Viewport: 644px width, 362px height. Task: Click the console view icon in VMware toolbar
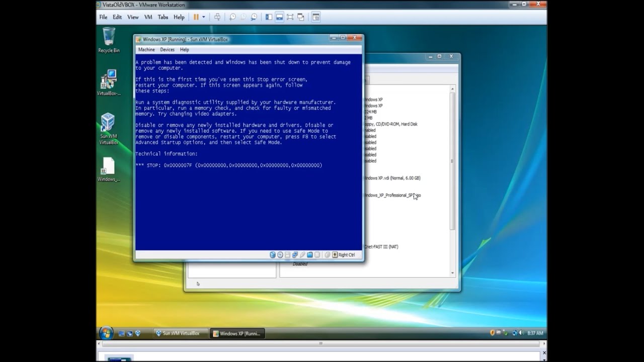click(316, 17)
